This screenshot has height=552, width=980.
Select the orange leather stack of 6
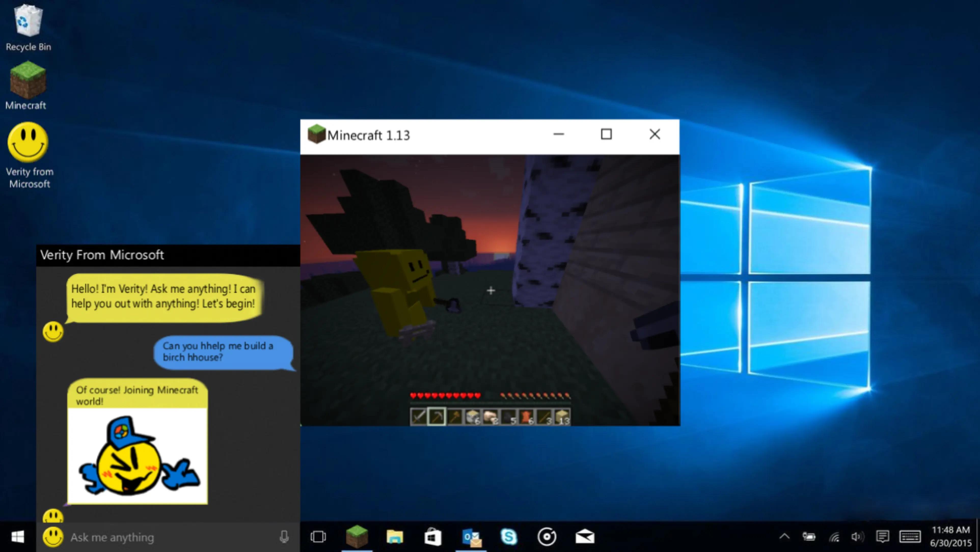526,417
